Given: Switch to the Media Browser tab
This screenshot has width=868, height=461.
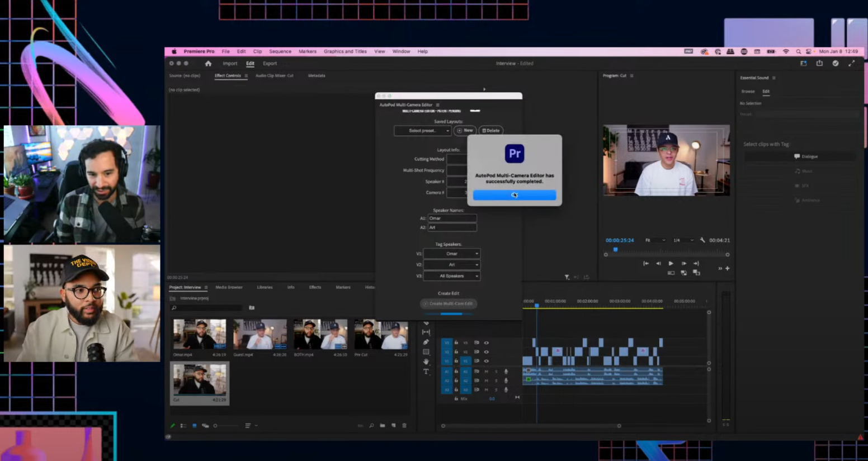Looking at the screenshot, I should (229, 287).
